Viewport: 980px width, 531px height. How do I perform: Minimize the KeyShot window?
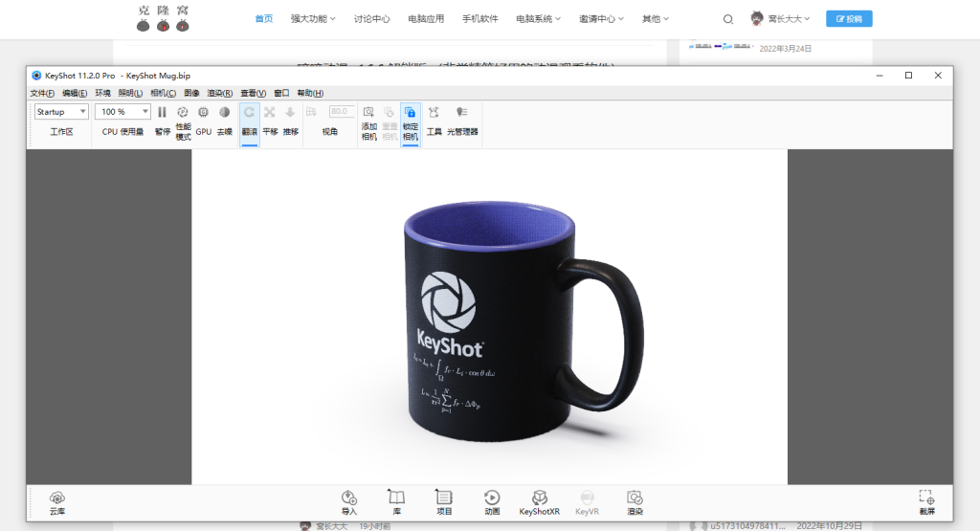pyautogui.click(x=880, y=75)
